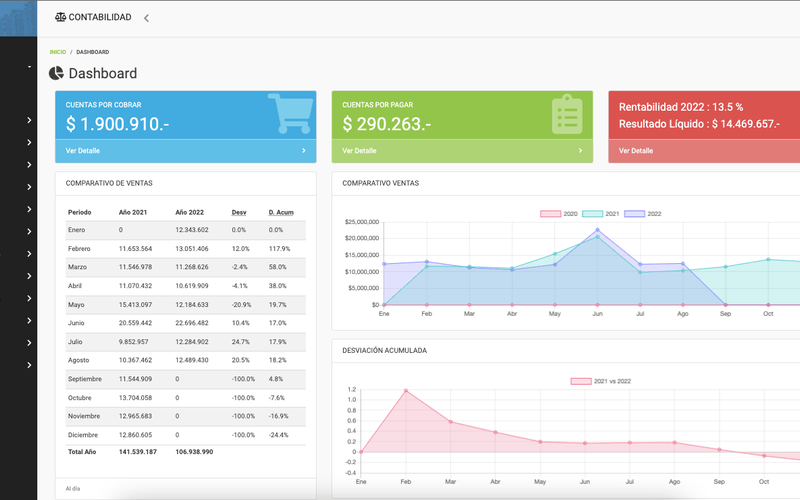Click the 2022 color swatch in chart legend
Image resolution: width=800 pixels, height=500 pixels.
(x=634, y=214)
